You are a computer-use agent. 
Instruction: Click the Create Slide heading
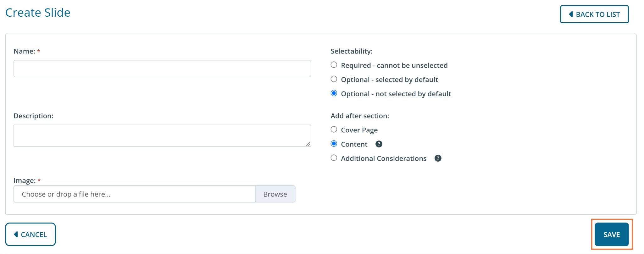click(38, 13)
